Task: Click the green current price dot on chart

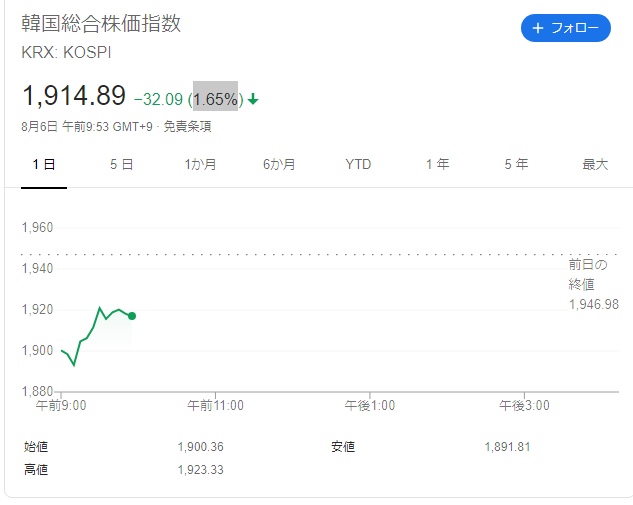Action: (132, 316)
